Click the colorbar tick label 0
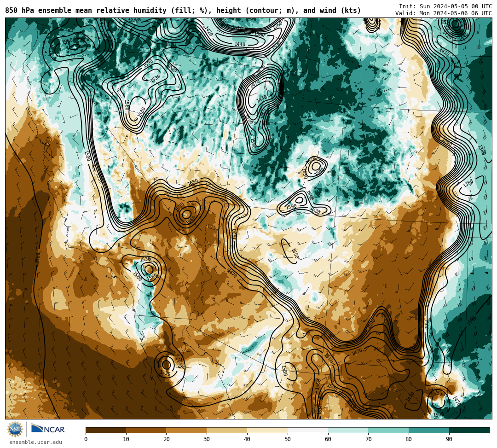 click(86, 439)
